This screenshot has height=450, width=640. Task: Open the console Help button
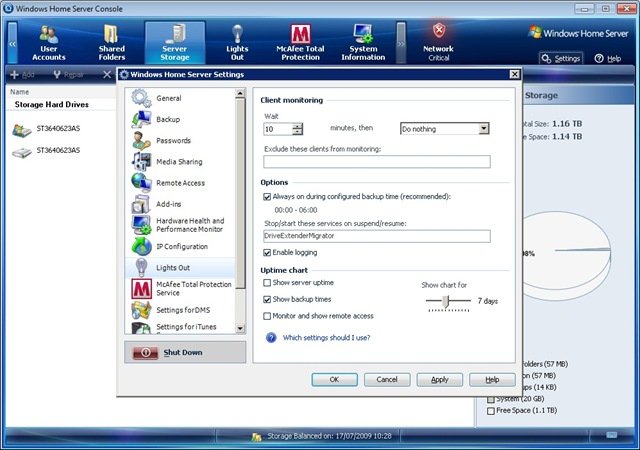tap(608, 59)
